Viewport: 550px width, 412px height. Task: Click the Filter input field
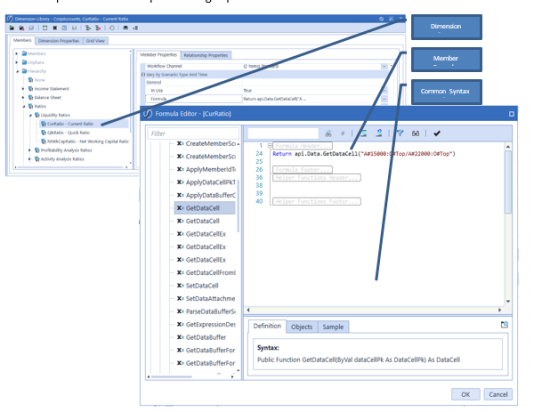193,134
